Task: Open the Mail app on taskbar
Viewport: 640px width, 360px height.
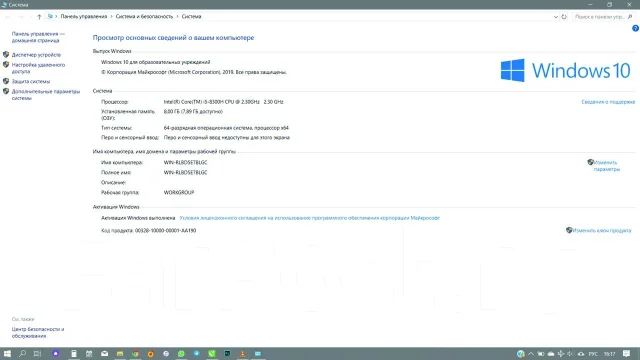Action: (104, 353)
